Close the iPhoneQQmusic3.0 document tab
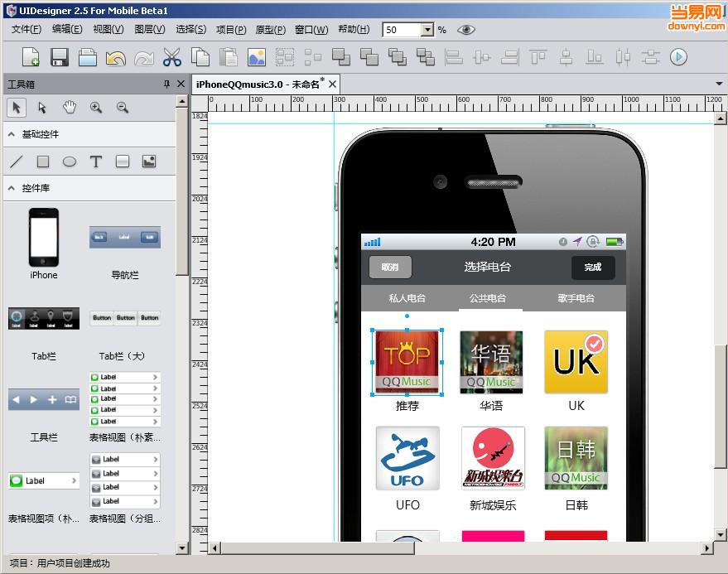728x574 pixels. (332, 84)
